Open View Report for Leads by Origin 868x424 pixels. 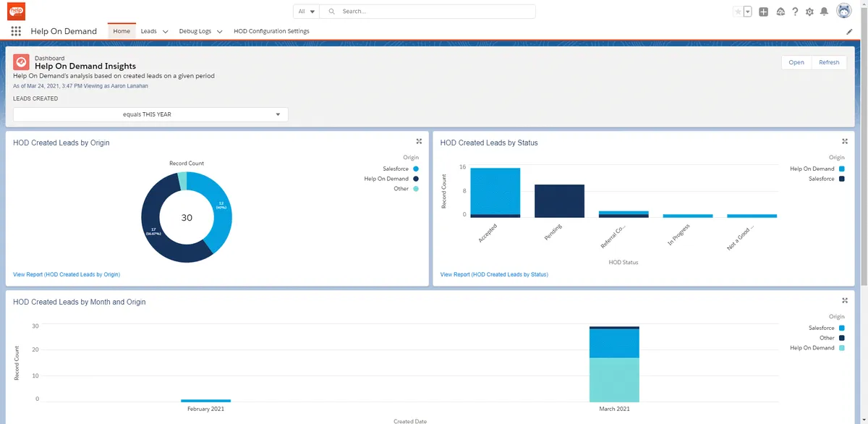67,275
